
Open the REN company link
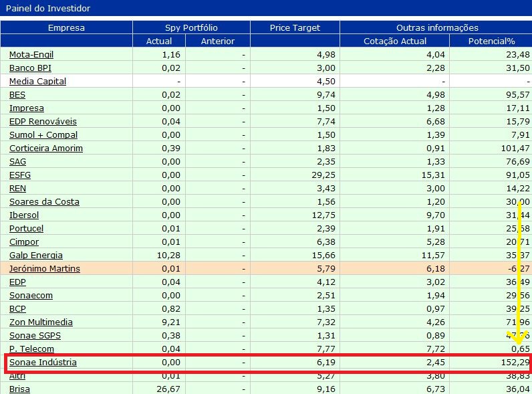pos(17,188)
